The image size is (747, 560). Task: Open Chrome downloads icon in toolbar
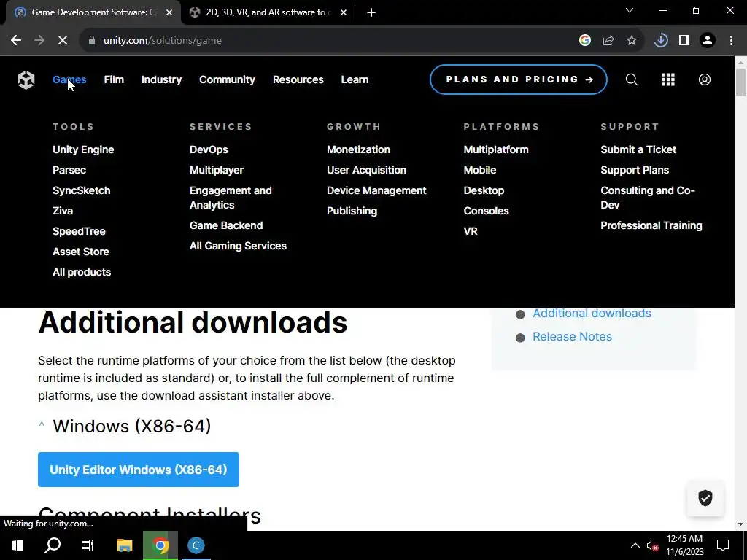click(x=660, y=41)
